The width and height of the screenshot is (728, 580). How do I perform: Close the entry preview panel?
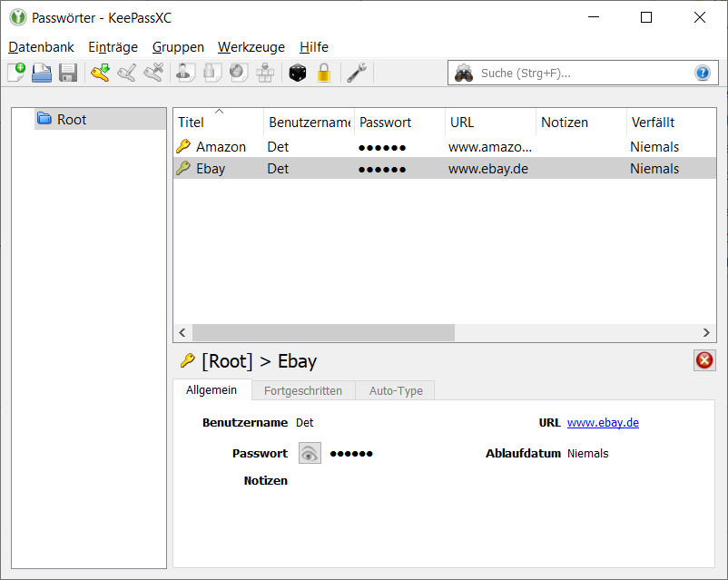point(703,360)
